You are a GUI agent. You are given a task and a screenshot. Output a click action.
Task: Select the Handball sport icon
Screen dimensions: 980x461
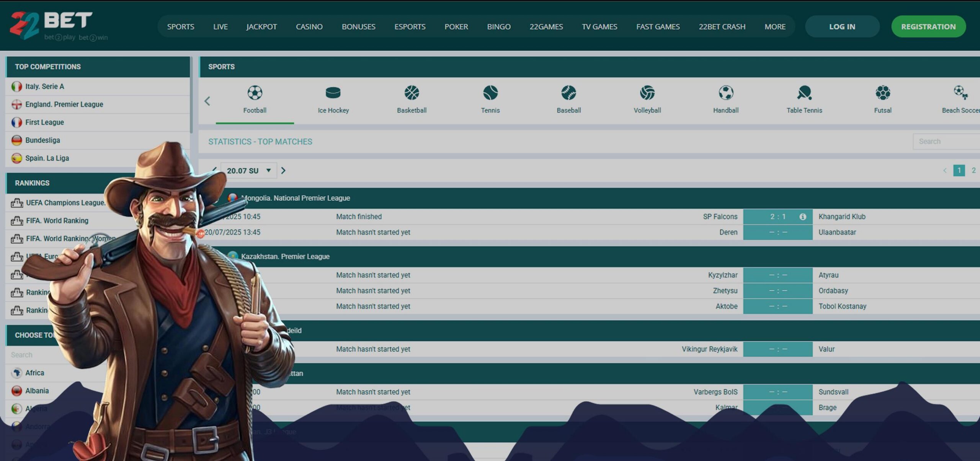(725, 93)
